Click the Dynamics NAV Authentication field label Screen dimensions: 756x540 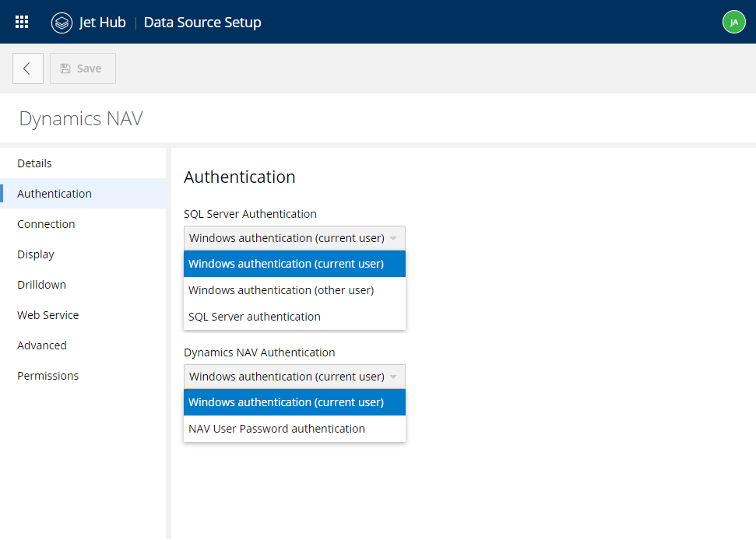(x=259, y=352)
